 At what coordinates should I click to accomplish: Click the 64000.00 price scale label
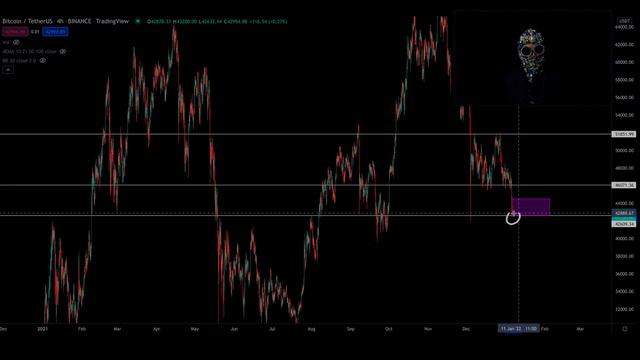[624, 27]
